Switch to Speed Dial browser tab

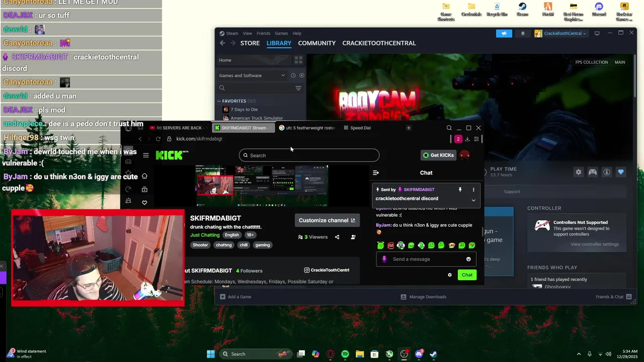357,128
